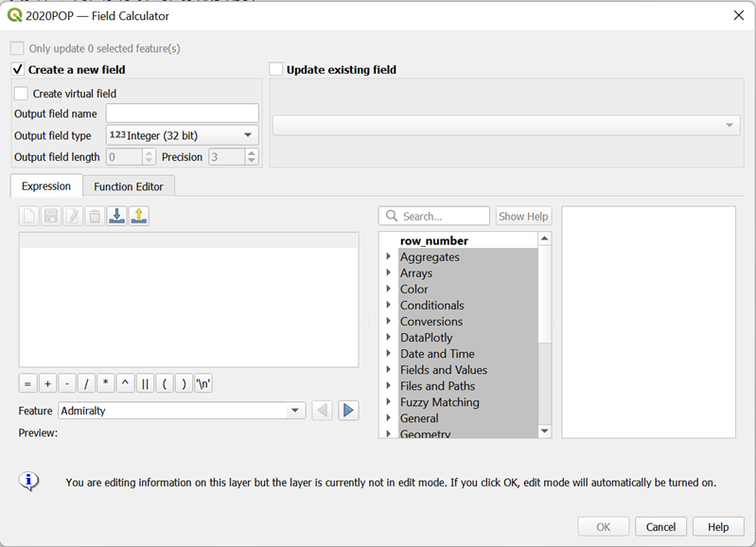Select the Expression tab

click(x=46, y=186)
